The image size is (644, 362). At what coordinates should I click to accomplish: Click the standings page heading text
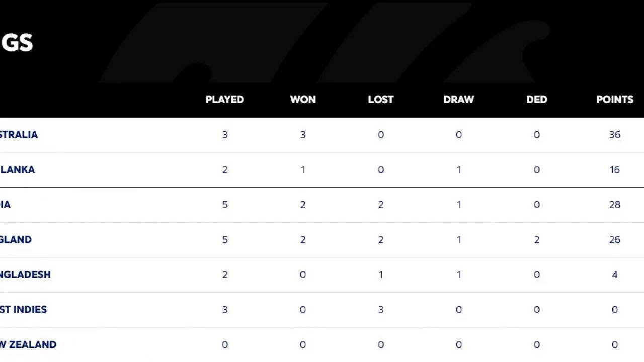[x=16, y=43]
